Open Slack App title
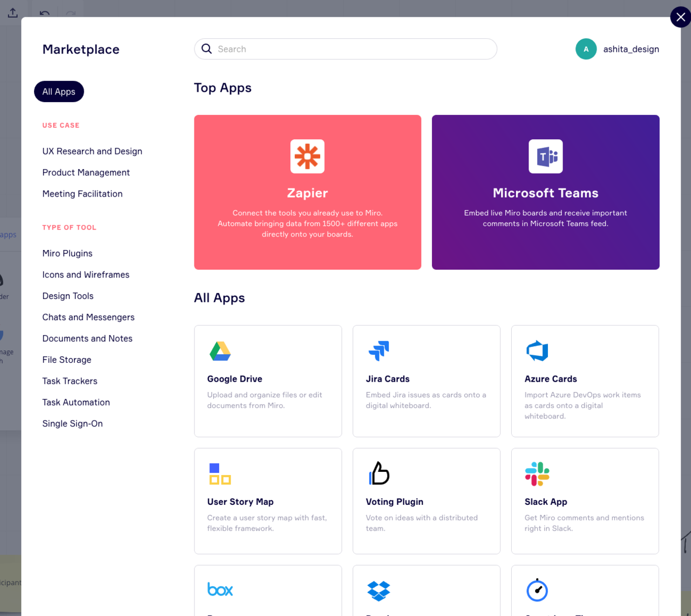 tap(546, 502)
